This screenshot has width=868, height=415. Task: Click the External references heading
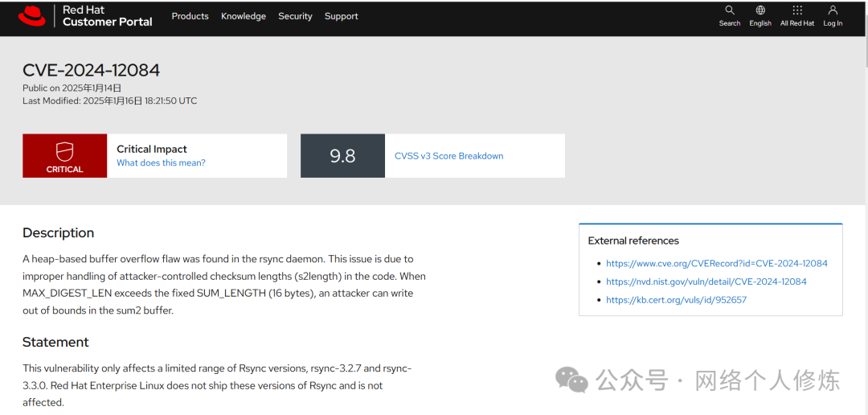coord(633,240)
